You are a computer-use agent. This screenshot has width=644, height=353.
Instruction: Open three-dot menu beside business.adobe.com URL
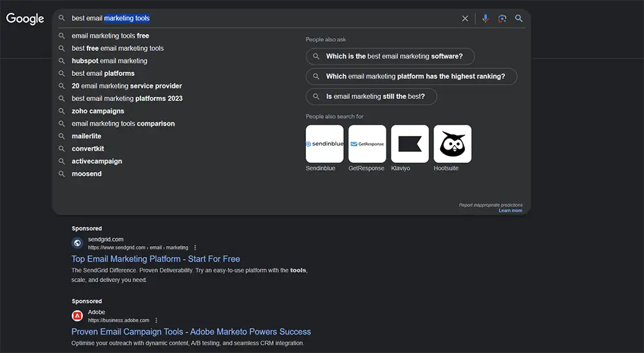coord(156,320)
